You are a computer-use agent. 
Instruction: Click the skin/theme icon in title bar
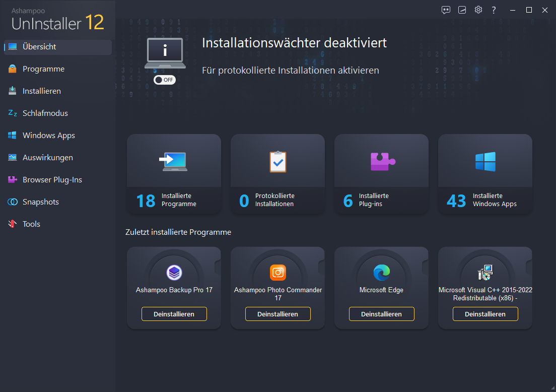click(x=462, y=10)
